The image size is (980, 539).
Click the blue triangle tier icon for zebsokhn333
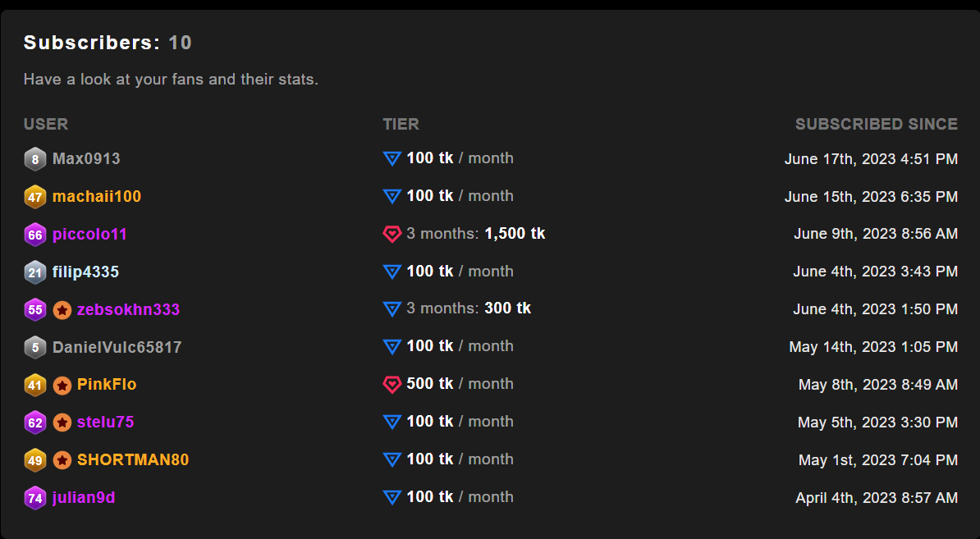click(x=392, y=309)
